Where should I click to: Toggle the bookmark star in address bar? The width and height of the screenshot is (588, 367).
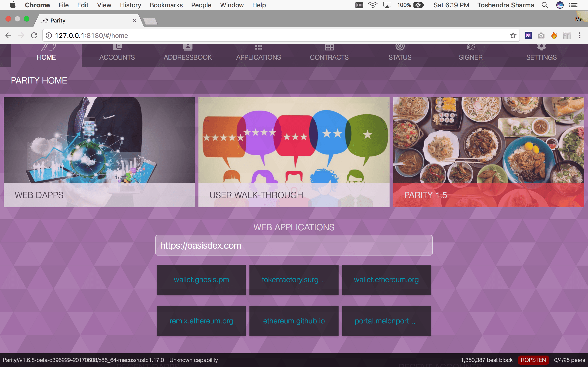pyautogui.click(x=514, y=35)
